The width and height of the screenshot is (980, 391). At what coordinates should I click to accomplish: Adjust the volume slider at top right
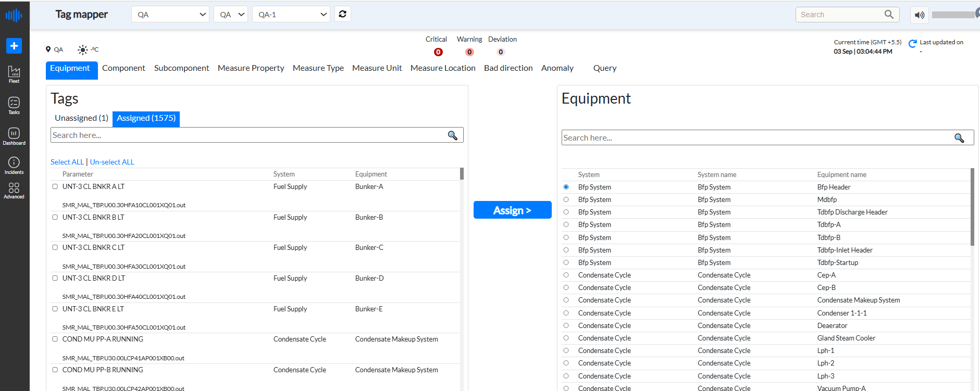953,15
